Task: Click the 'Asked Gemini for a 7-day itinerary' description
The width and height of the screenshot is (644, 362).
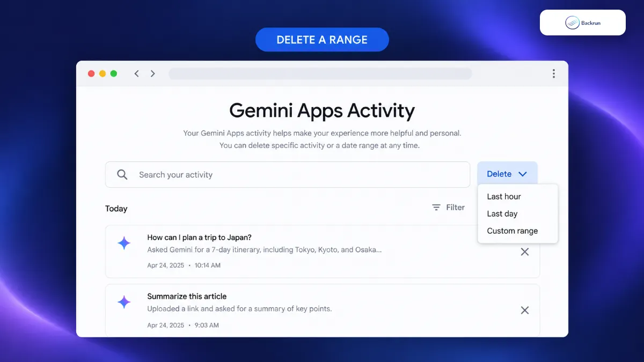Action: [265, 250]
